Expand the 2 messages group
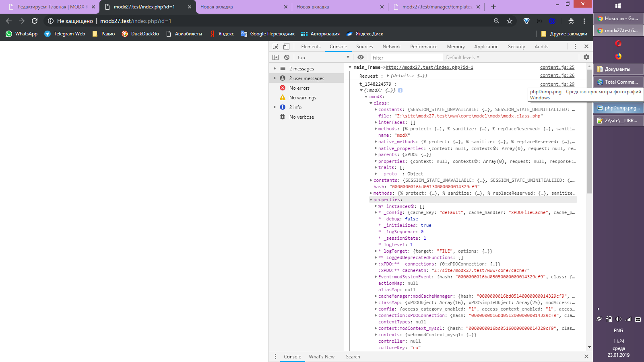 pyautogui.click(x=275, y=69)
